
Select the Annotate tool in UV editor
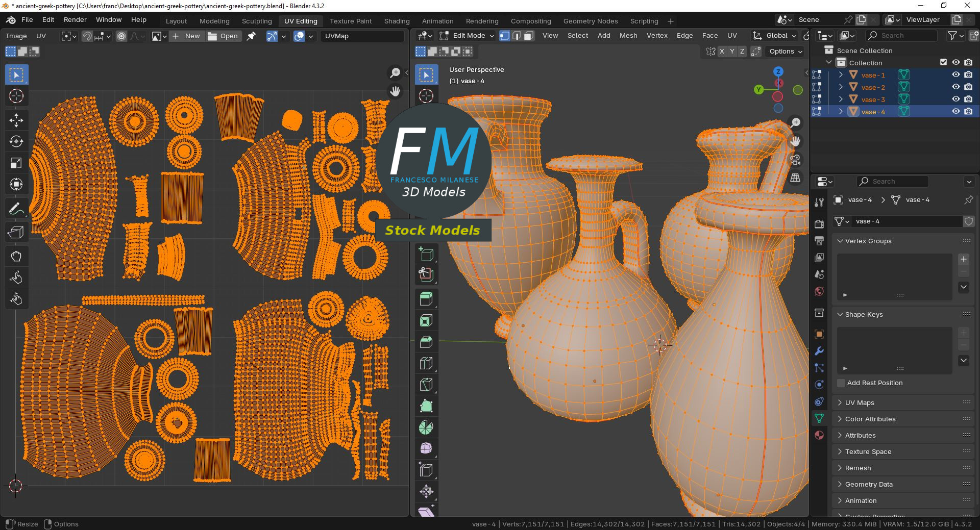point(16,209)
